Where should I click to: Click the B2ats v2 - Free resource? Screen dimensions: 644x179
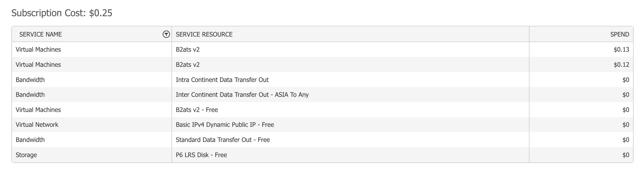pyautogui.click(x=197, y=110)
